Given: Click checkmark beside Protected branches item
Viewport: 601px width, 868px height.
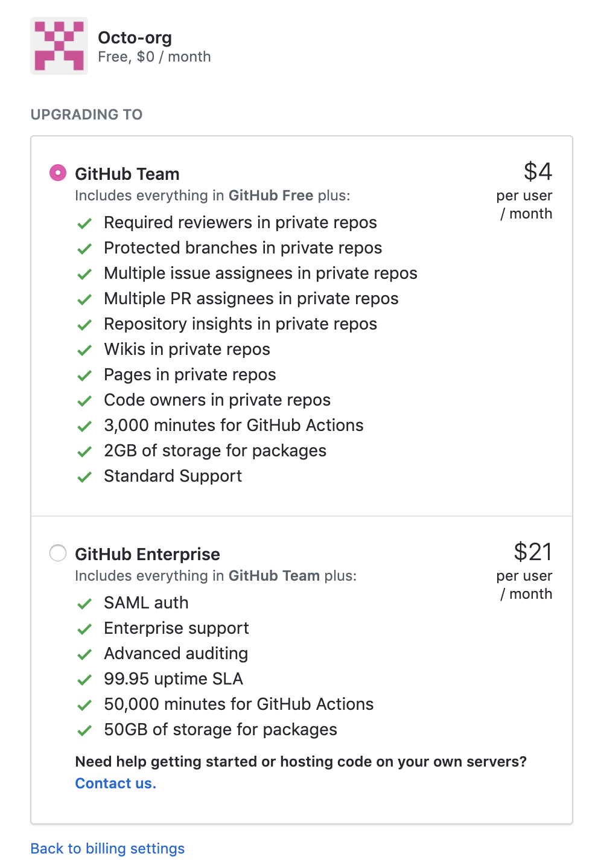Looking at the screenshot, I should point(84,249).
